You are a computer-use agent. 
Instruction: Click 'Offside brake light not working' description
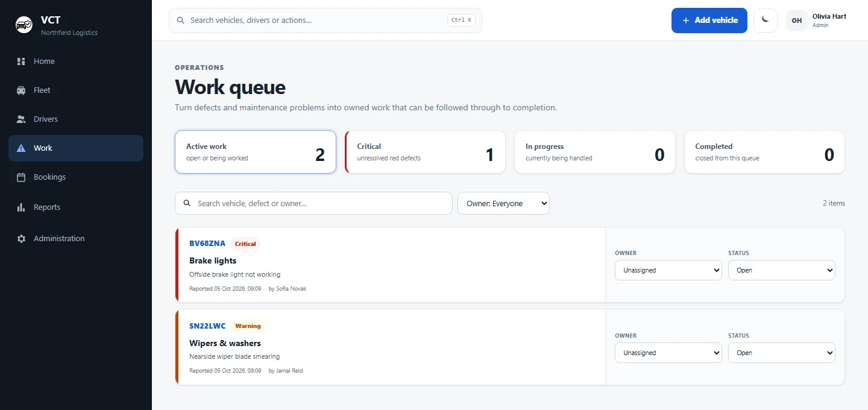235,274
